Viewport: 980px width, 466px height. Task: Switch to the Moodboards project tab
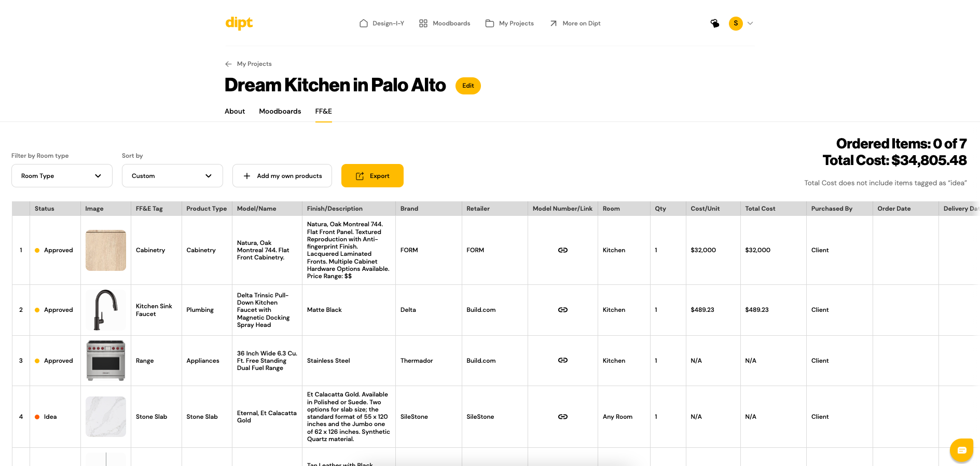pyautogui.click(x=280, y=112)
